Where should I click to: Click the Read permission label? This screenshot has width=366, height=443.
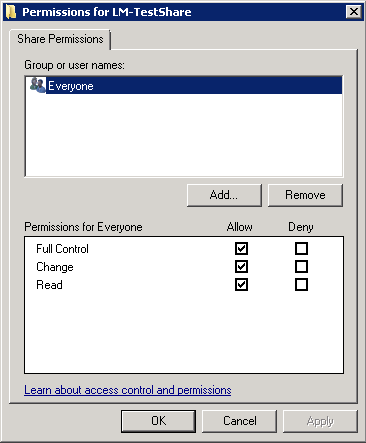click(49, 285)
